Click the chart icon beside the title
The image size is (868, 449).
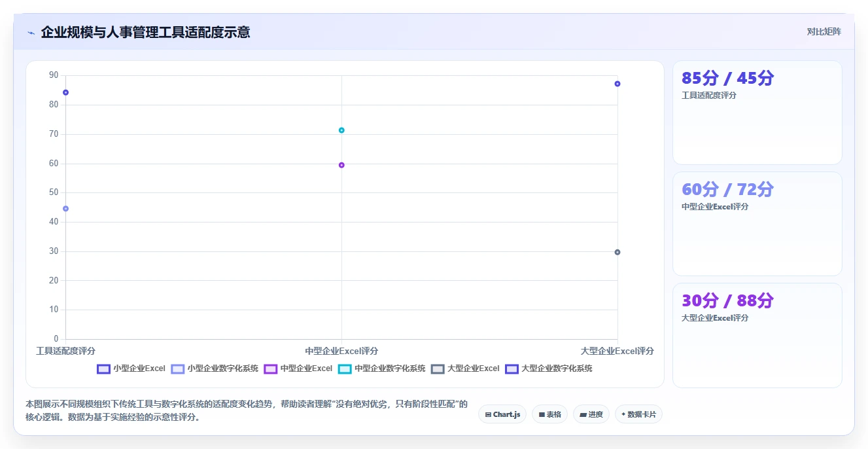(31, 33)
